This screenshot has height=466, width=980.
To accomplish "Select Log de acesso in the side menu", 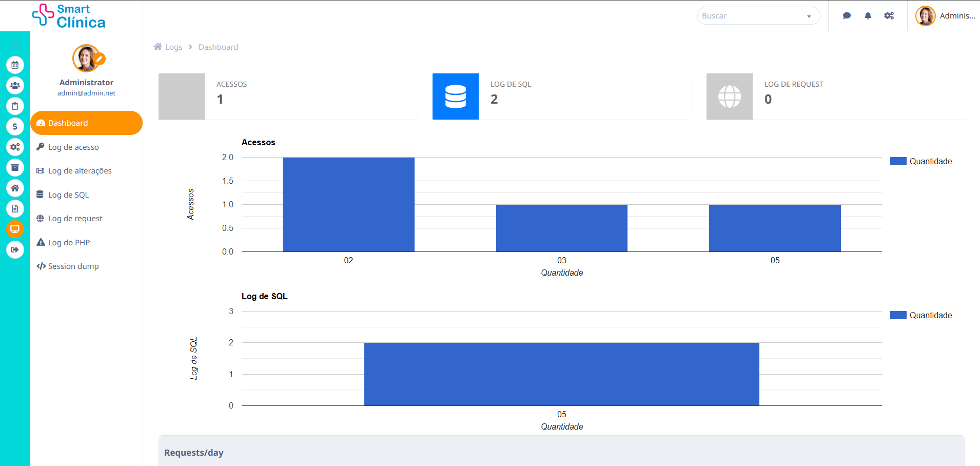I will tap(73, 147).
